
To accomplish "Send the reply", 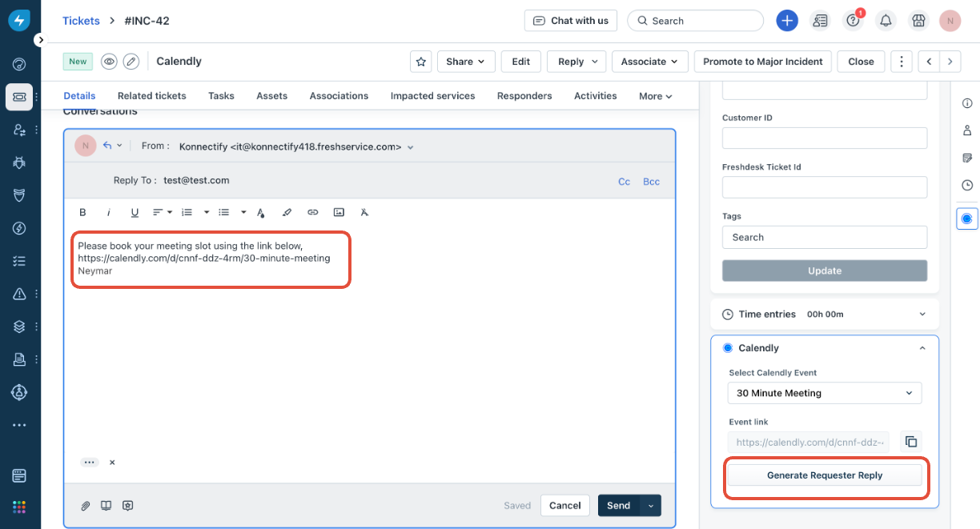I will click(619, 505).
